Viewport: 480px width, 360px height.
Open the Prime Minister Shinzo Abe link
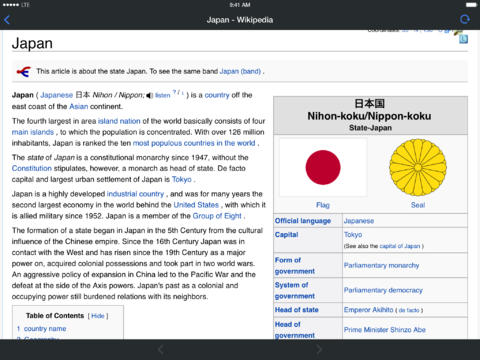click(385, 330)
